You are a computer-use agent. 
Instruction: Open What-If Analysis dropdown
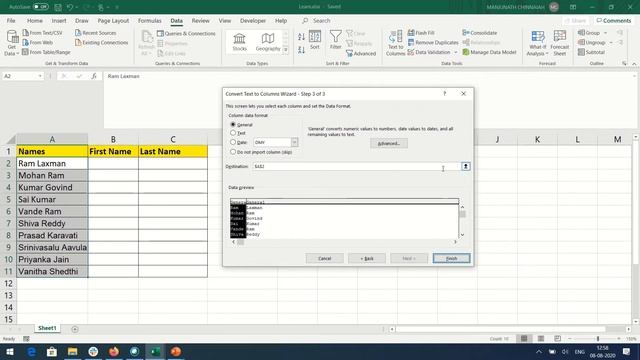pyautogui.click(x=536, y=43)
